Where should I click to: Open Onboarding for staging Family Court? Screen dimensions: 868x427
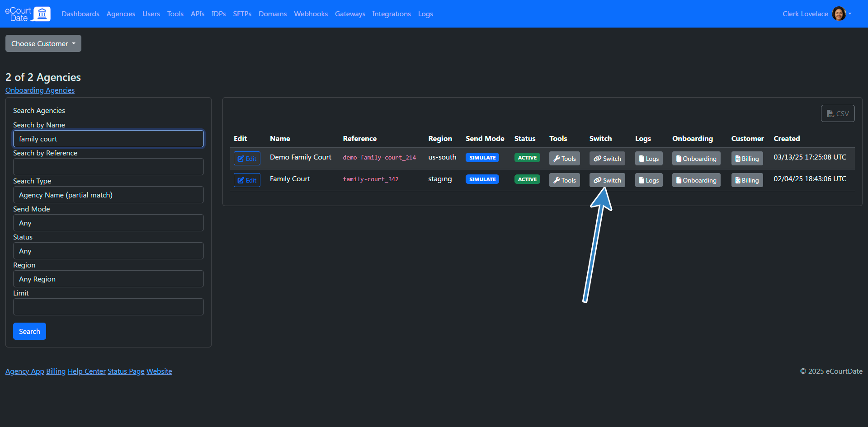pyautogui.click(x=696, y=180)
